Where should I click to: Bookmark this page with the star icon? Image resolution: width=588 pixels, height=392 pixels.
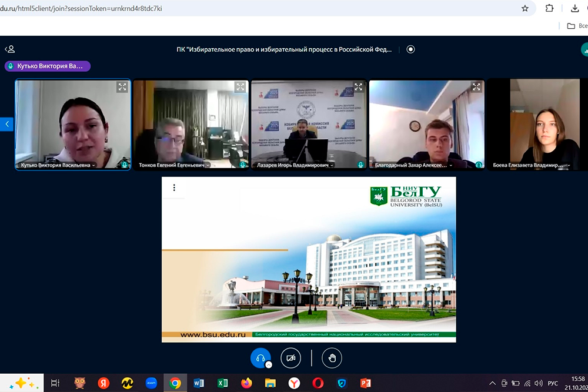coord(525,8)
